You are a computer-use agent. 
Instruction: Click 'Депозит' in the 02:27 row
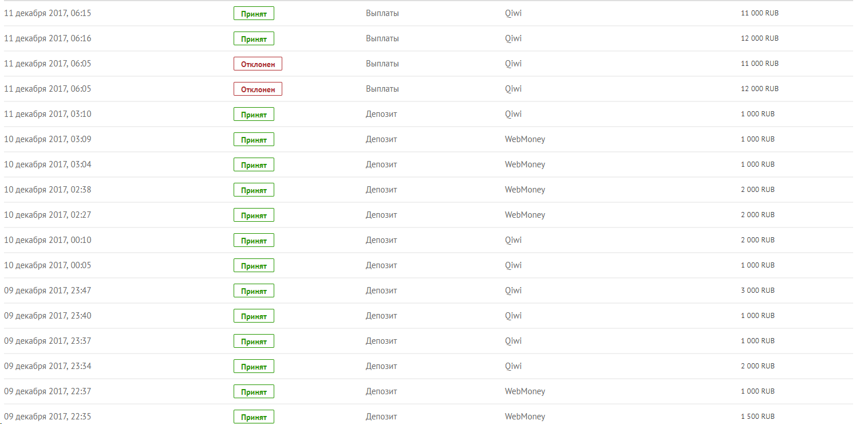381,215
